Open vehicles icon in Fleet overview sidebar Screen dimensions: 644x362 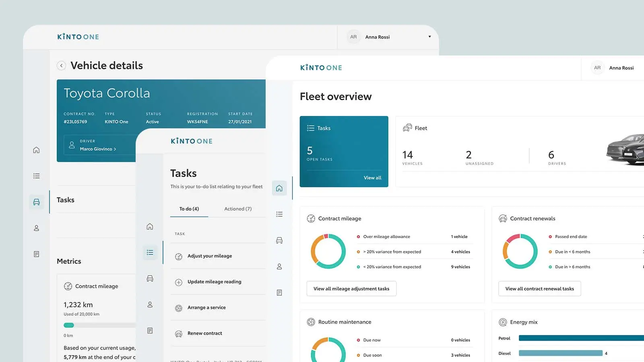click(279, 240)
